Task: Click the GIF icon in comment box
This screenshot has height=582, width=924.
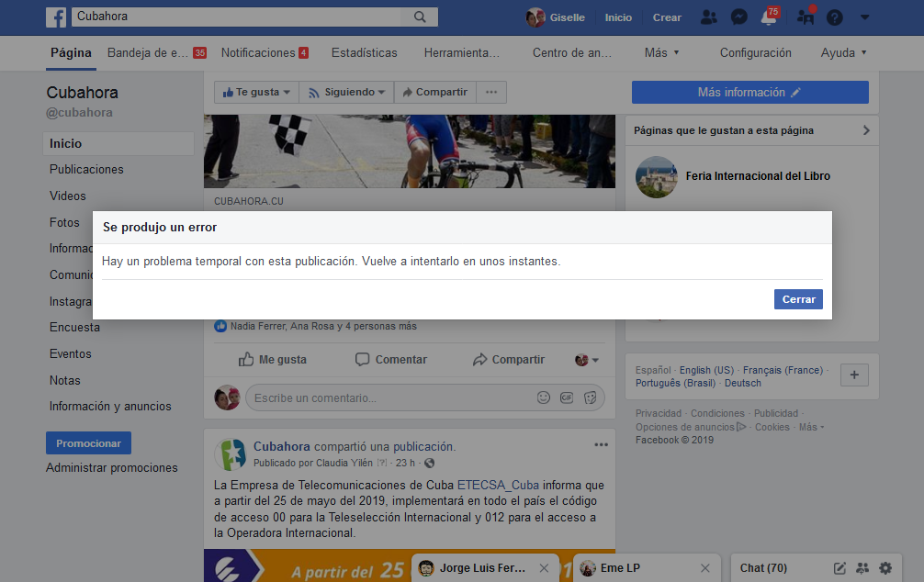Action: pos(567,397)
